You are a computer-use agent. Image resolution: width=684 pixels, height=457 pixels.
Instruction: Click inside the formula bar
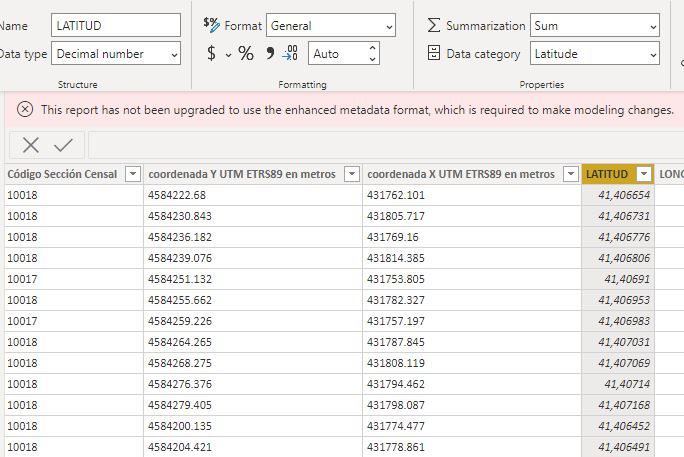pos(386,145)
